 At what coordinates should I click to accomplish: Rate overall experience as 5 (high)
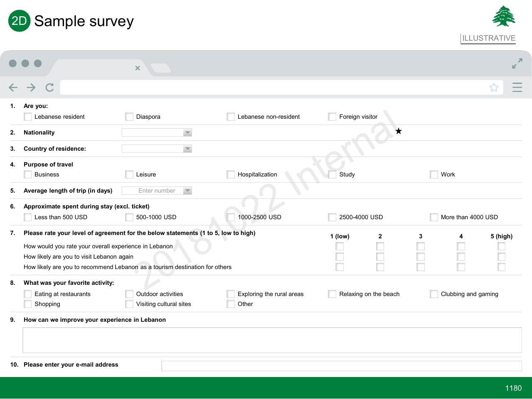point(502,246)
